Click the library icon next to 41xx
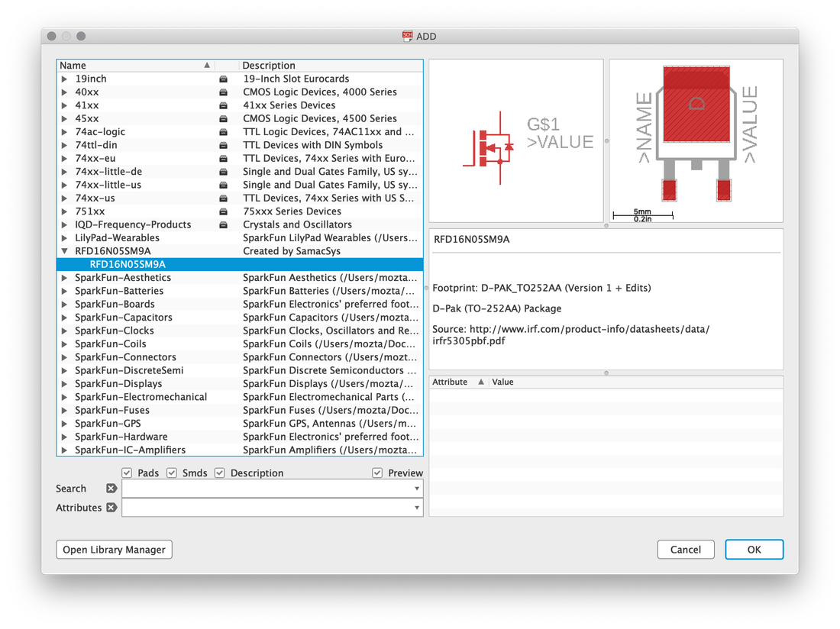Viewport: 840px width, 629px height. (223, 105)
